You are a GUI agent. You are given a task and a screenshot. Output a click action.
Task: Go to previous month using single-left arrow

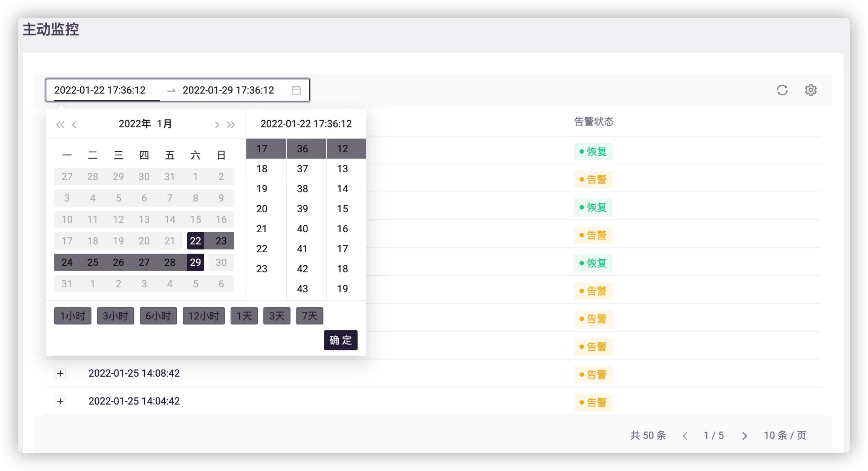(74, 124)
